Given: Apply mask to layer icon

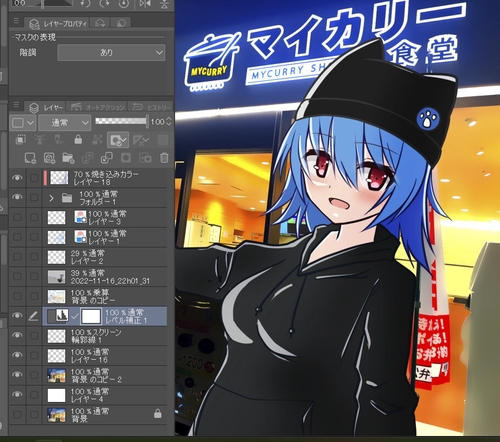Looking at the screenshot, I should (x=145, y=158).
